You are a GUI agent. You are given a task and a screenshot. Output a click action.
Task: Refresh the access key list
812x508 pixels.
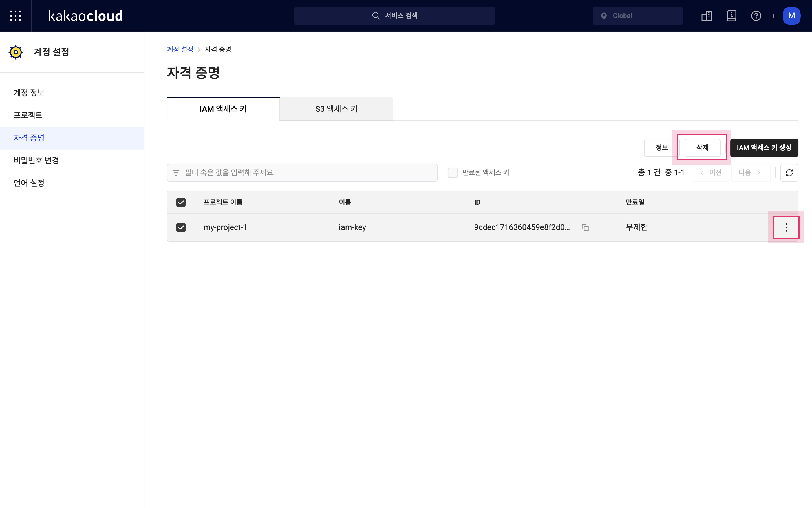[789, 173]
